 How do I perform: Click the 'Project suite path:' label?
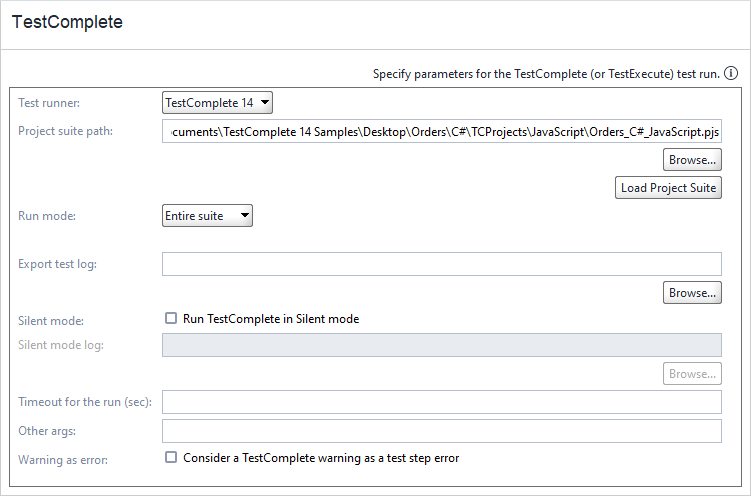66,131
